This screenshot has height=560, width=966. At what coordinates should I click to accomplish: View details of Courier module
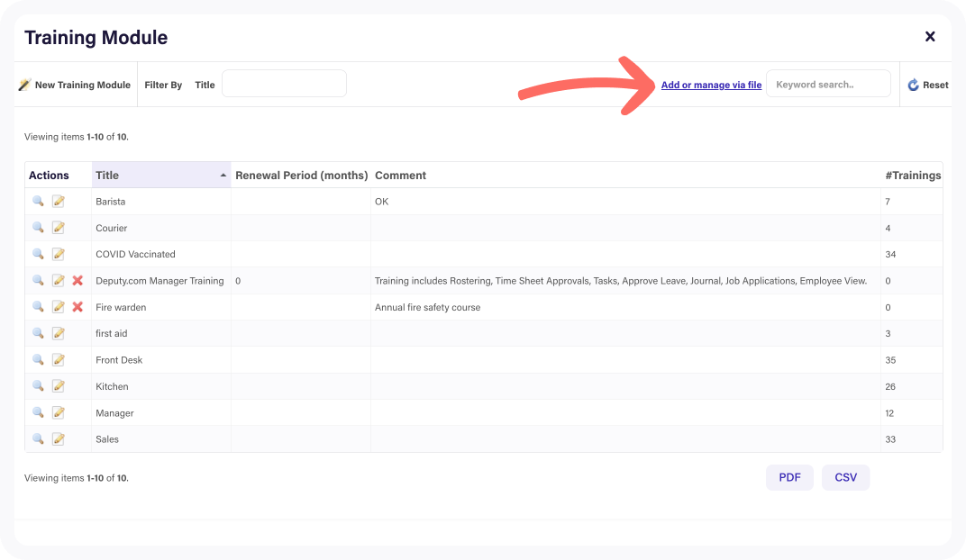point(38,228)
